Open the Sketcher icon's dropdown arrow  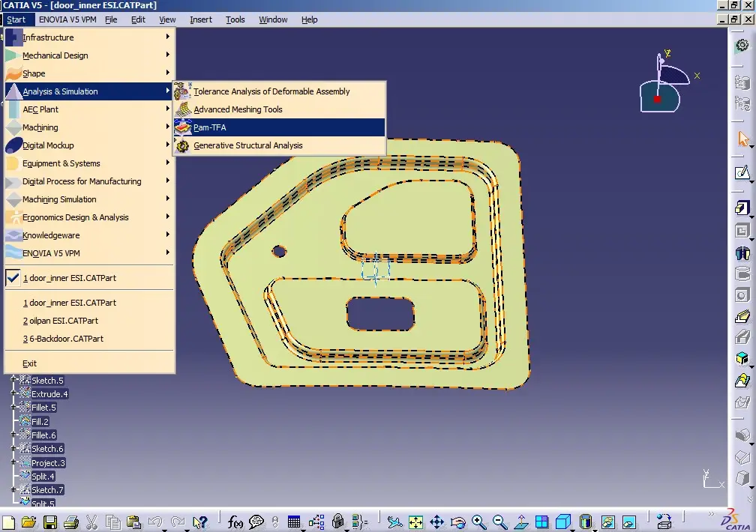click(751, 183)
